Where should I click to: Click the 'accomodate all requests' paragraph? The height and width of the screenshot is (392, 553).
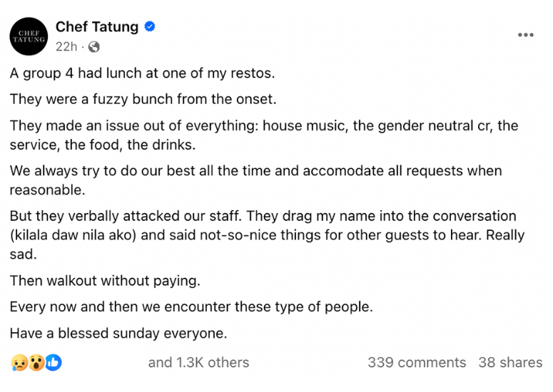point(255,180)
